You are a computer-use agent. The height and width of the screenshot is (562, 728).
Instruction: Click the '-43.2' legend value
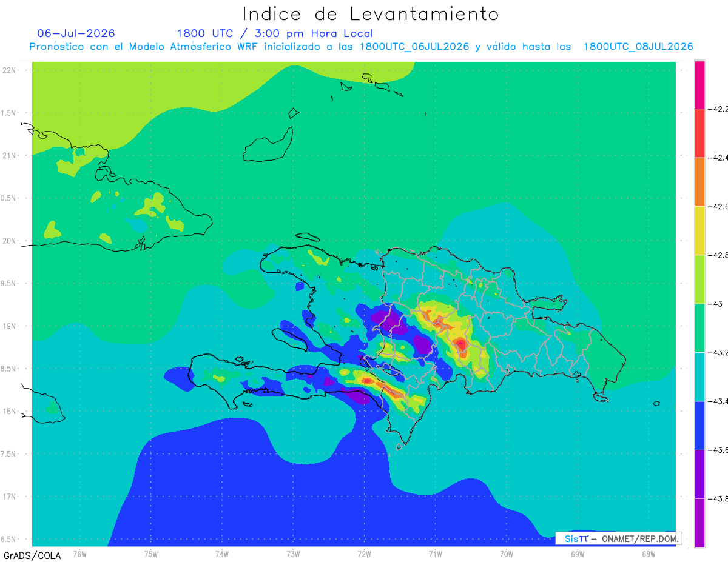click(x=718, y=352)
